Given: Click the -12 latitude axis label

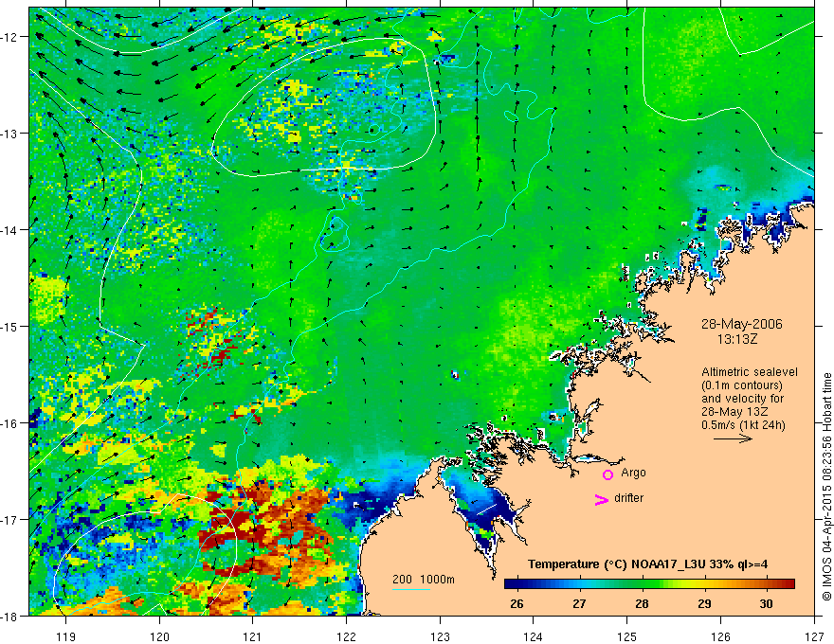Looking at the screenshot, I should pyautogui.click(x=9, y=37).
